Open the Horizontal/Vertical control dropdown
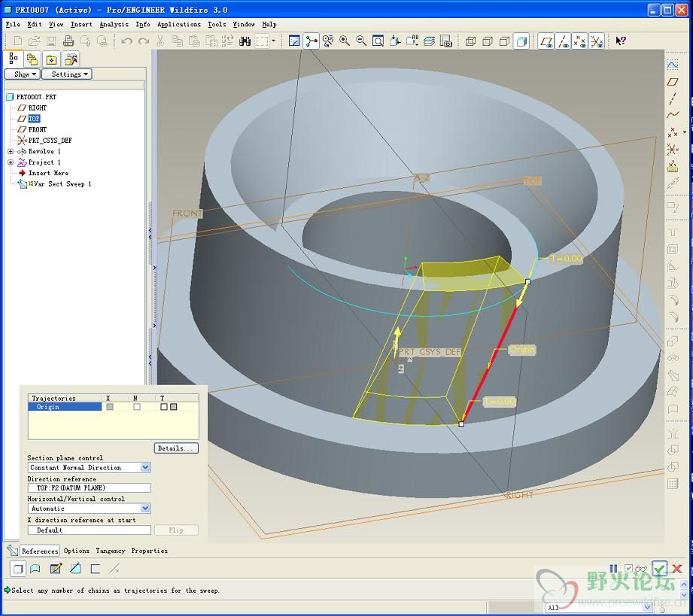 click(x=145, y=508)
